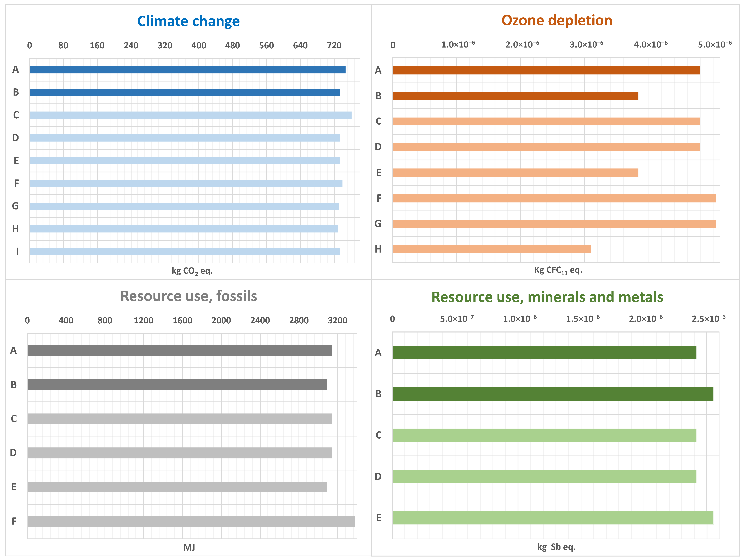Click dark gray bar A in fossils chart
Image resolution: width=744 pixels, height=560 pixels.
pyautogui.click(x=180, y=351)
